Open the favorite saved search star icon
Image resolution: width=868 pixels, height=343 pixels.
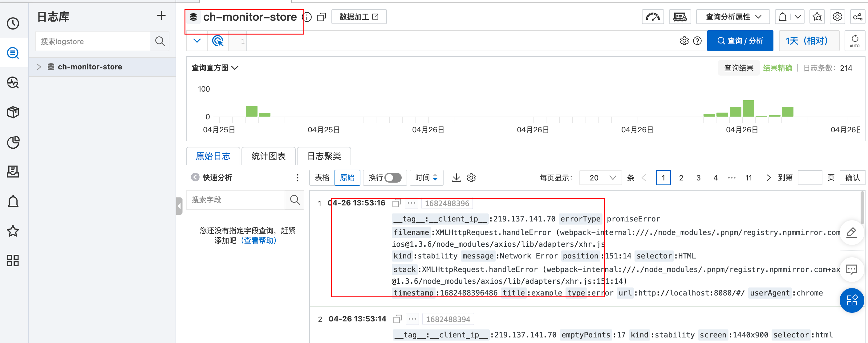(x=817, y=17)
